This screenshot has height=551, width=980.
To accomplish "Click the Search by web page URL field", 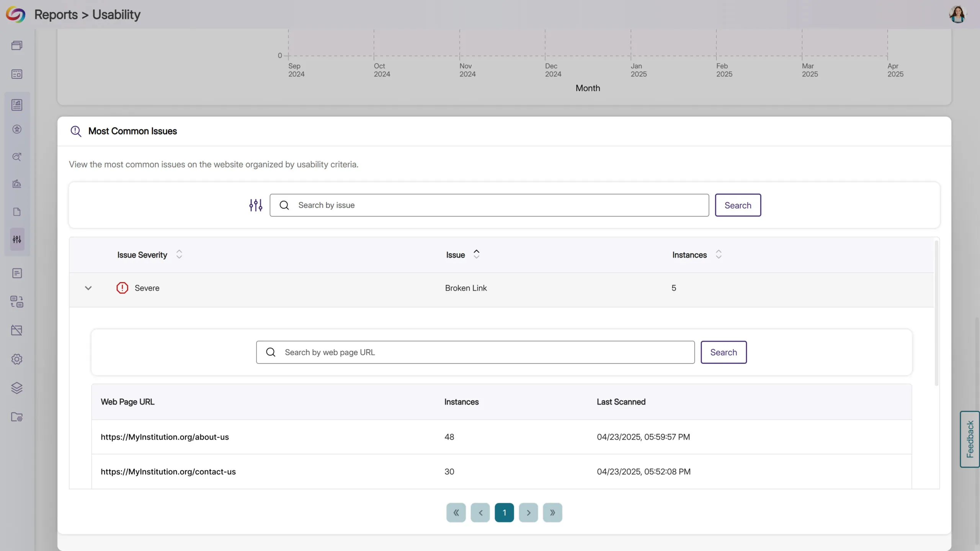I will tap(475, 352).
